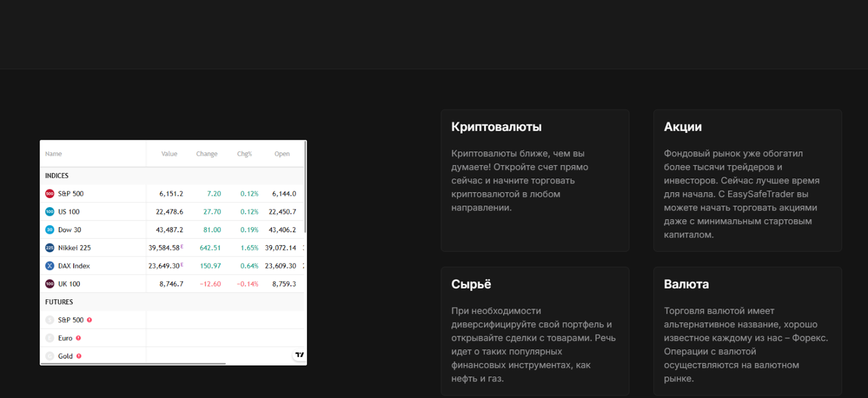The height and width of the screenshot is (398, 868).
Task: Open the UK 100 row name
Action: click(69, 284)
